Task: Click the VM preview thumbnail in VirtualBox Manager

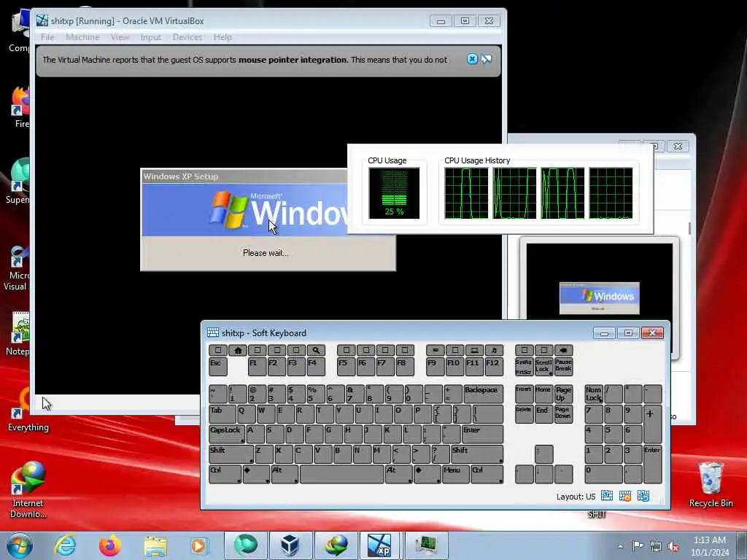Action: click(600, 298)
